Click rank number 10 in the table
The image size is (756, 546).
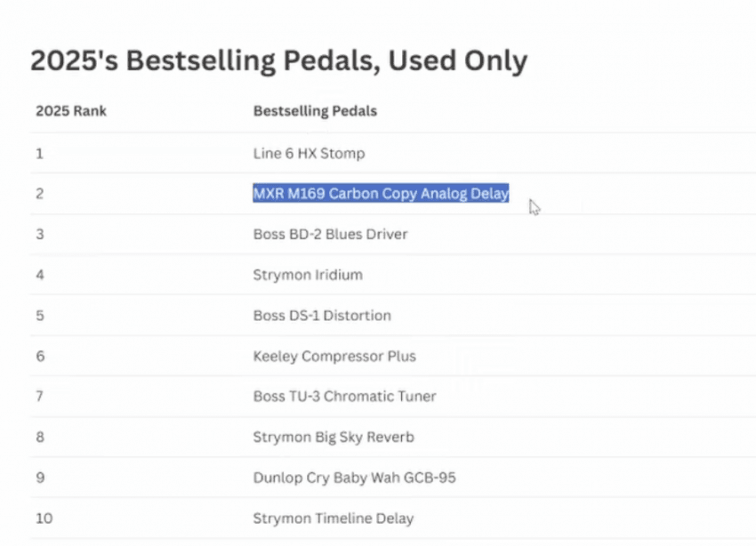click(43, 518)
